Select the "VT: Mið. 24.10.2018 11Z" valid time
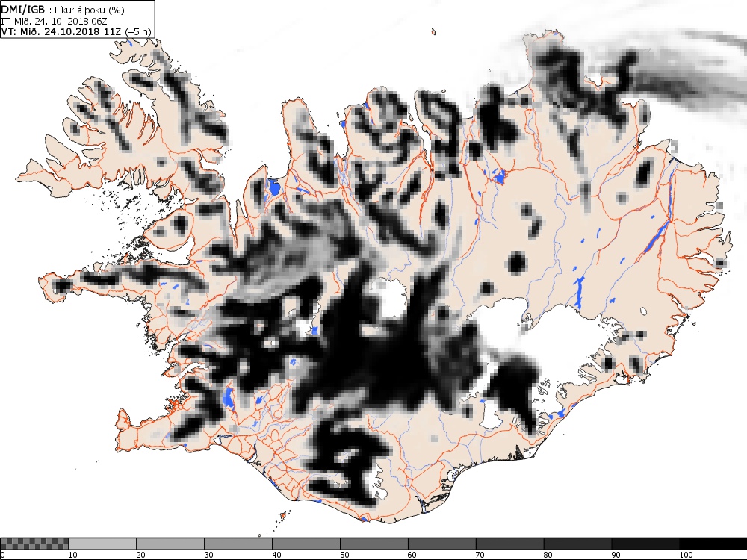The image size is (747, 560). (61, 32)
